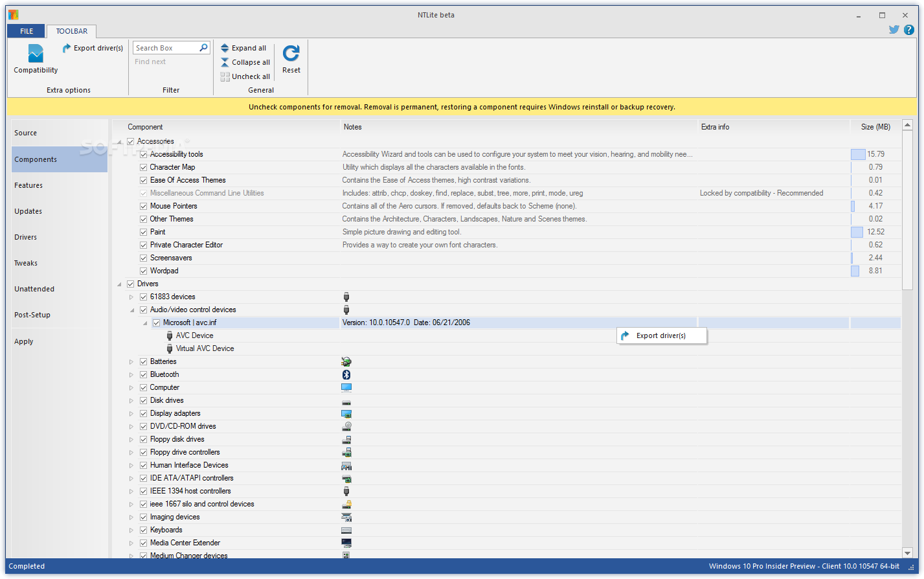
Task: Click the scrollbar up arrow
Action: pos(907,125)
